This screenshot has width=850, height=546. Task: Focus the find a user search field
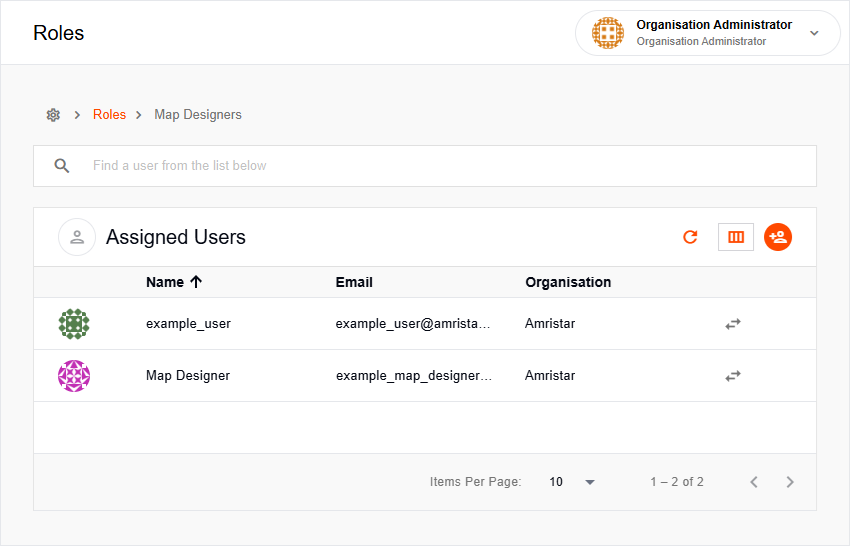[425, 166]
